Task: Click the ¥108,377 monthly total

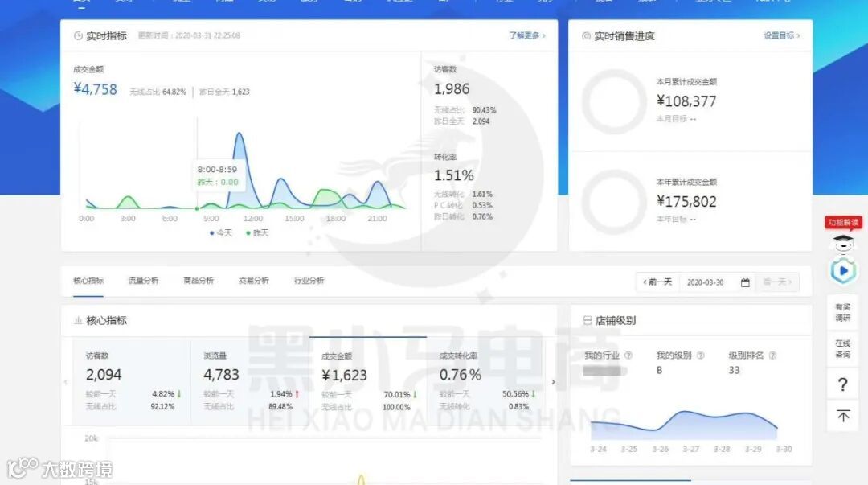Action: click(686, 101)
